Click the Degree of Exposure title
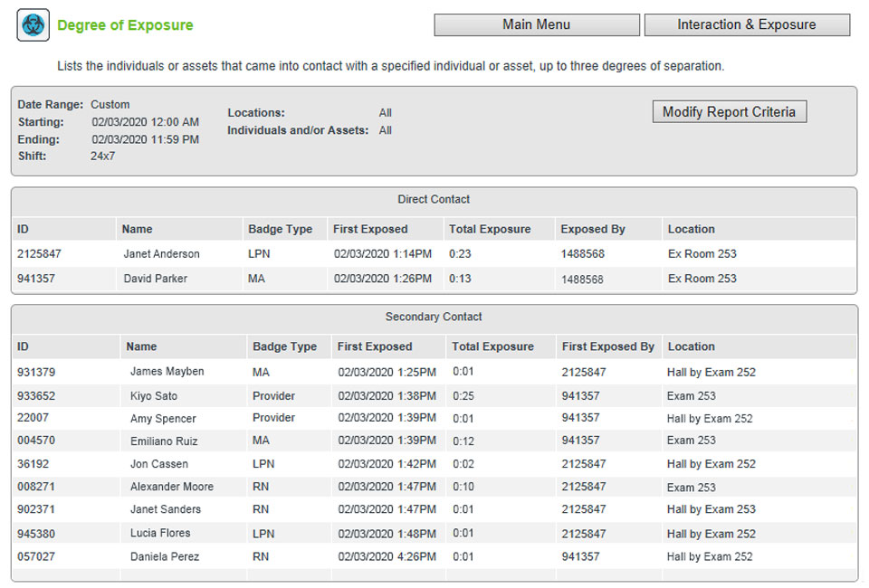Viewport: 869px width, 588px height. (125, 25)
